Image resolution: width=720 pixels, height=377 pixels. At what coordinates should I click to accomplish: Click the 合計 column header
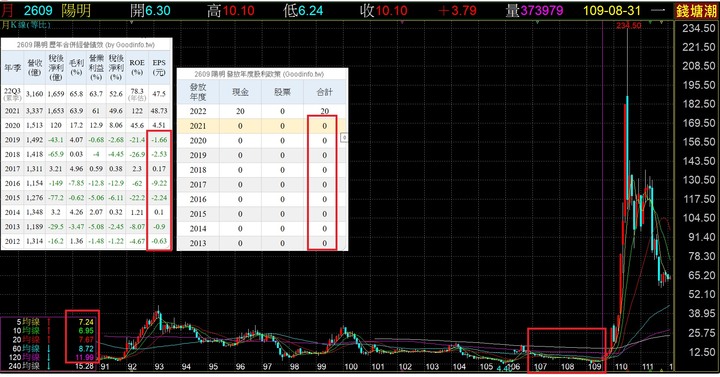[x=324, y=92]
